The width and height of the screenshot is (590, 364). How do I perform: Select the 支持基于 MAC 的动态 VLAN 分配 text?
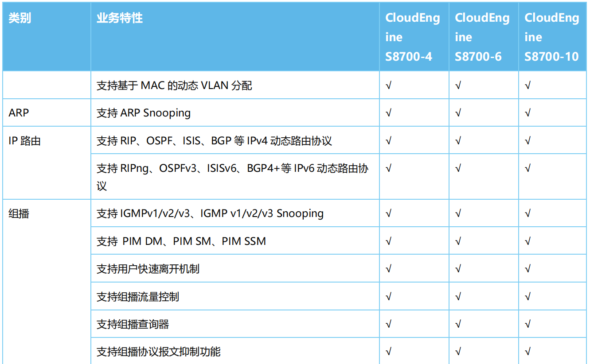[x=174, y=85]
